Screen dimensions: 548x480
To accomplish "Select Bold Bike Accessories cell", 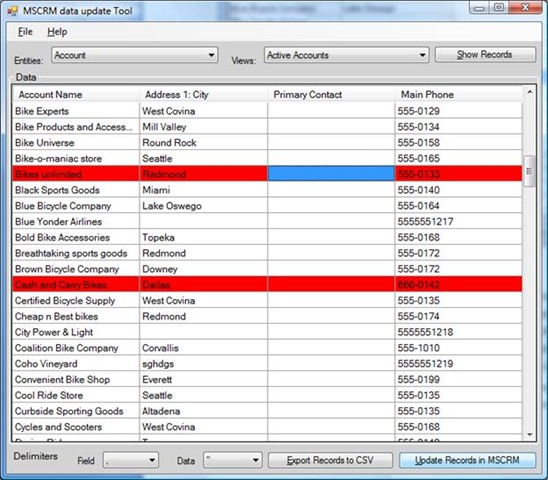I will [76, 237].
